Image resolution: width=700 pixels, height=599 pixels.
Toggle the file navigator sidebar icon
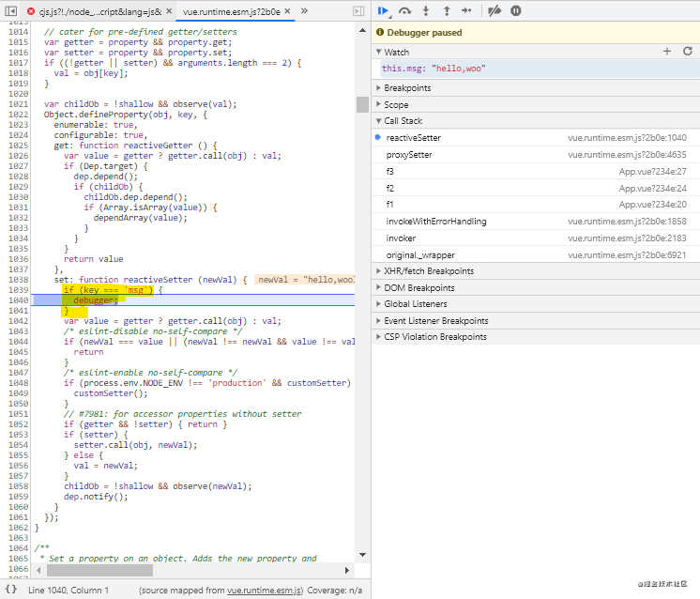tap(11, 11)
